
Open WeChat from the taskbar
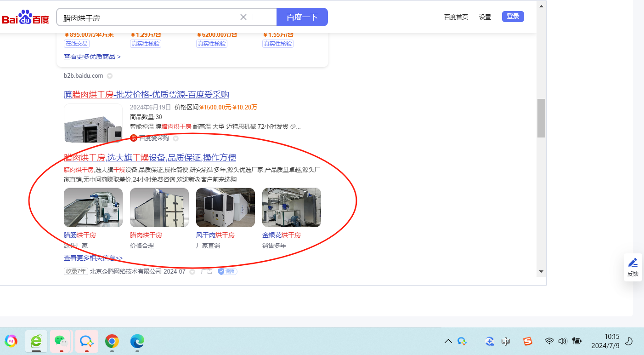(61, 341)
